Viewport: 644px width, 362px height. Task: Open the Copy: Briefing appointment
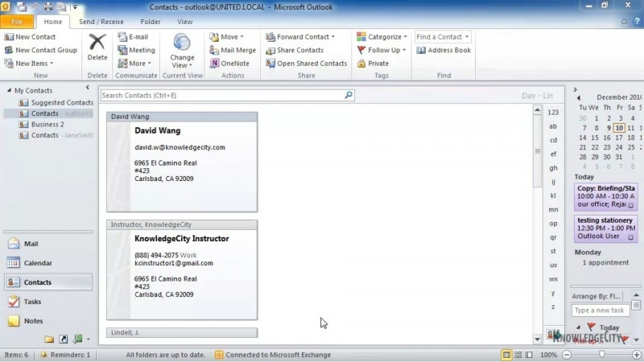[x=606, y=196]
